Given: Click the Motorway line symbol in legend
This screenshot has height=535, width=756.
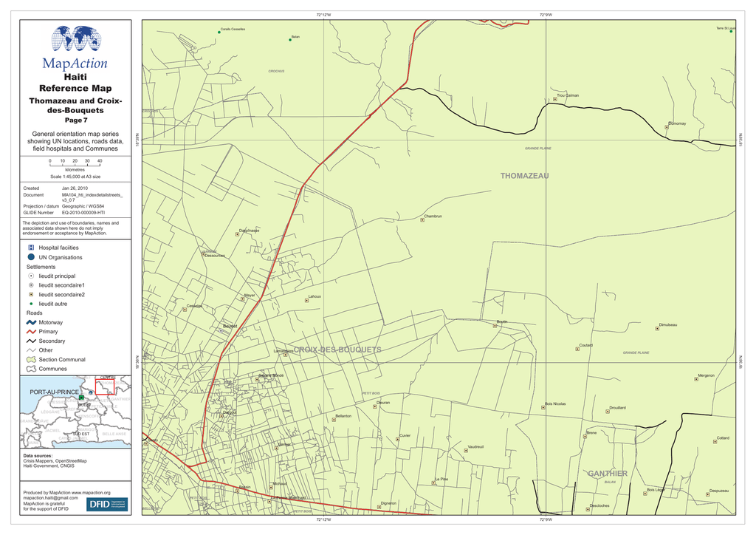Looking at the screenshot, I should tap(31, 322).
